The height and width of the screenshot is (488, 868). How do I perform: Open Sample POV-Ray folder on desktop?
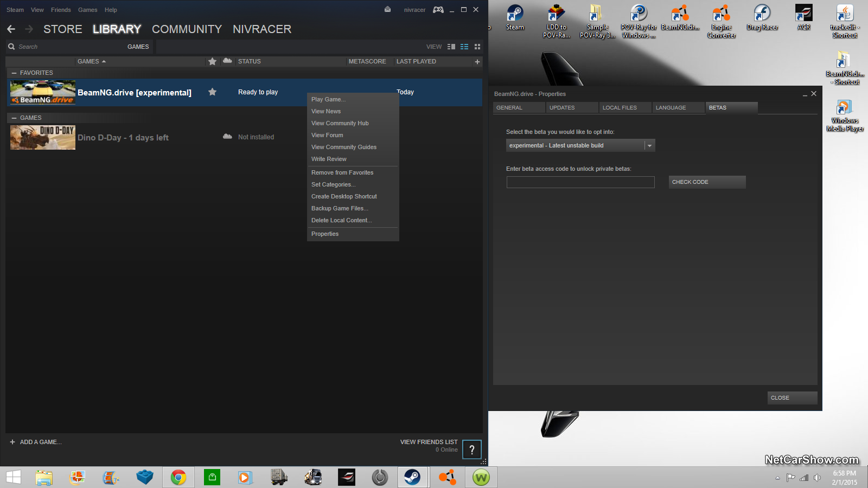tap(597, 22)
